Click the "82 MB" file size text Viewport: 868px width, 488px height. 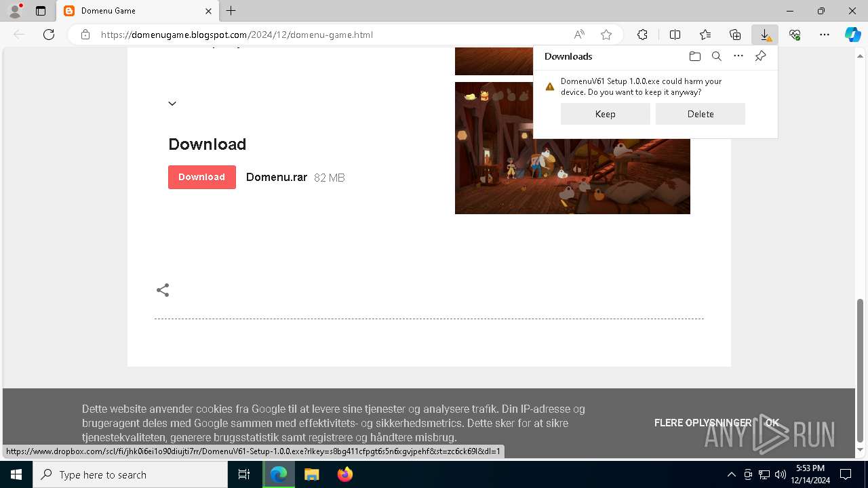330,178
